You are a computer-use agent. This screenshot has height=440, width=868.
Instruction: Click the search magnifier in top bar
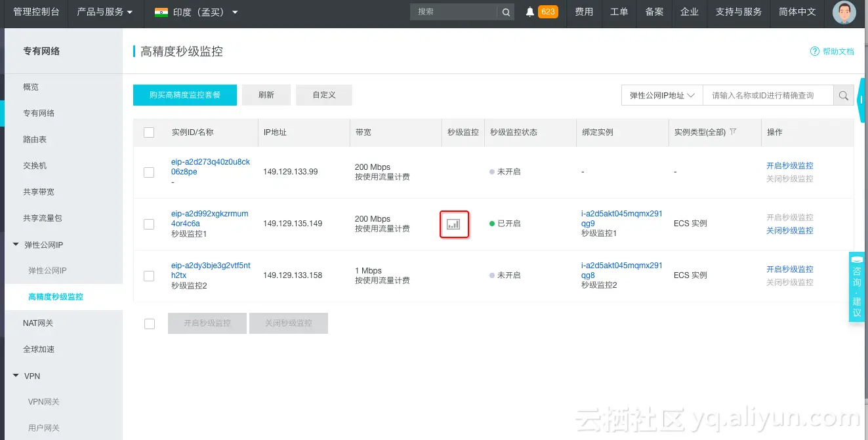(506, 12)
